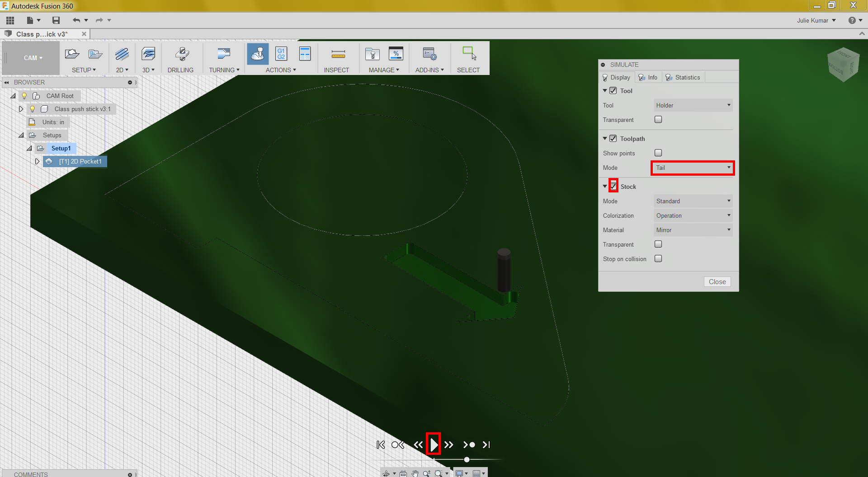This screenshot has height=477, width=868.
Task: Undo the last action
Action: (76, 20)
